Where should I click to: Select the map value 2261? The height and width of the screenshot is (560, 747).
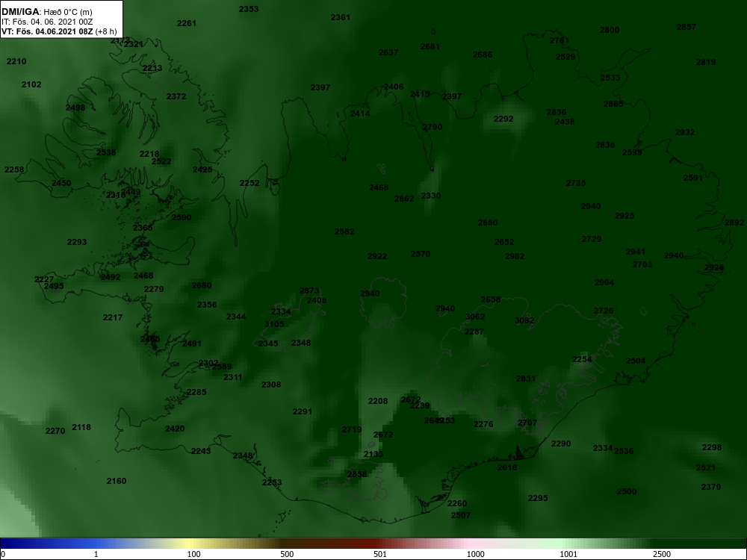coord(186,23)
